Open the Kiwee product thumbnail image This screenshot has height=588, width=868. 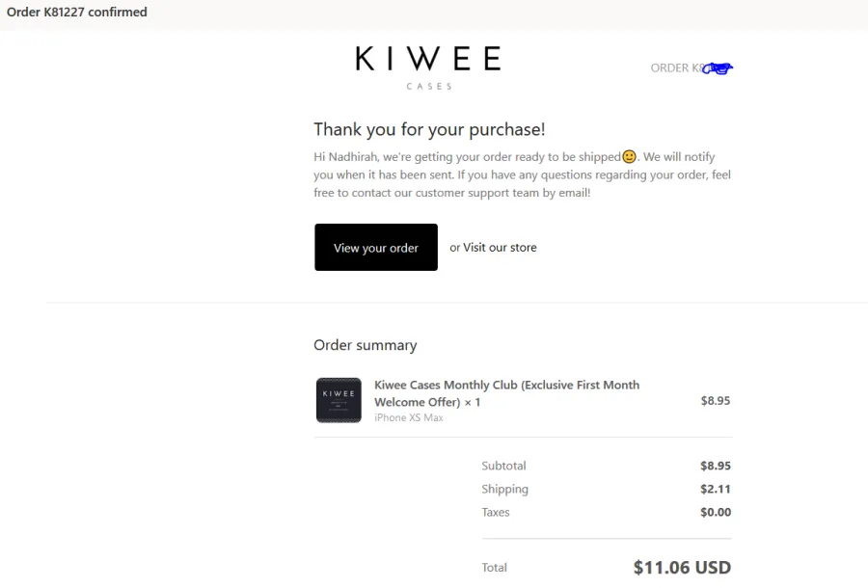[339, 400]
